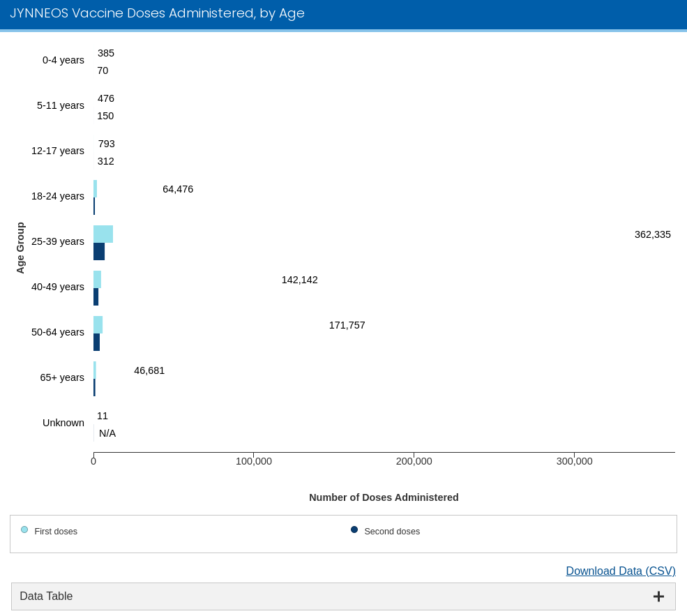Click the 18-24 years axis label
687x616 pixels.
57,196
